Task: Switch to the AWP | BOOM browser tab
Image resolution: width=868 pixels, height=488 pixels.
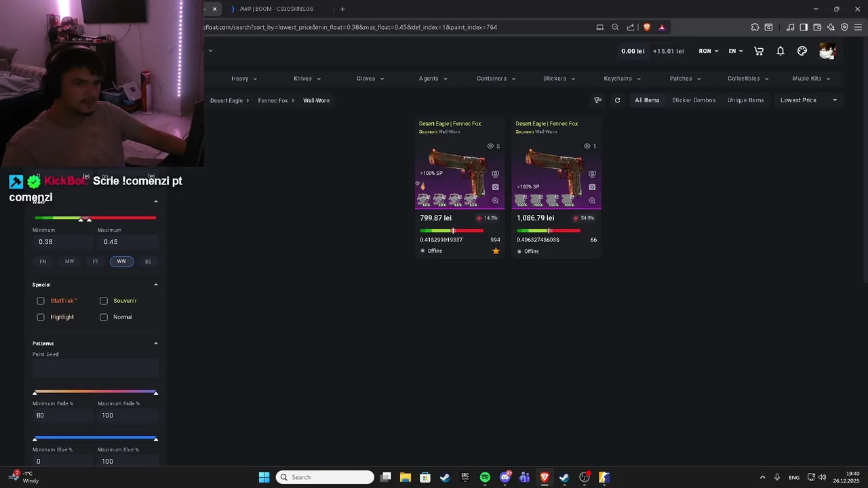Action: pyautogui.click(x=277, y=9)
